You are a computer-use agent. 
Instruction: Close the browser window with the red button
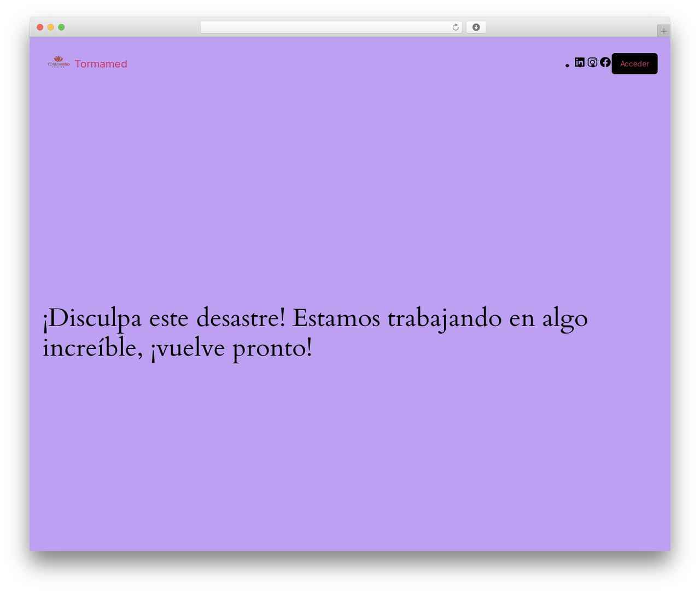click(40, 27)
